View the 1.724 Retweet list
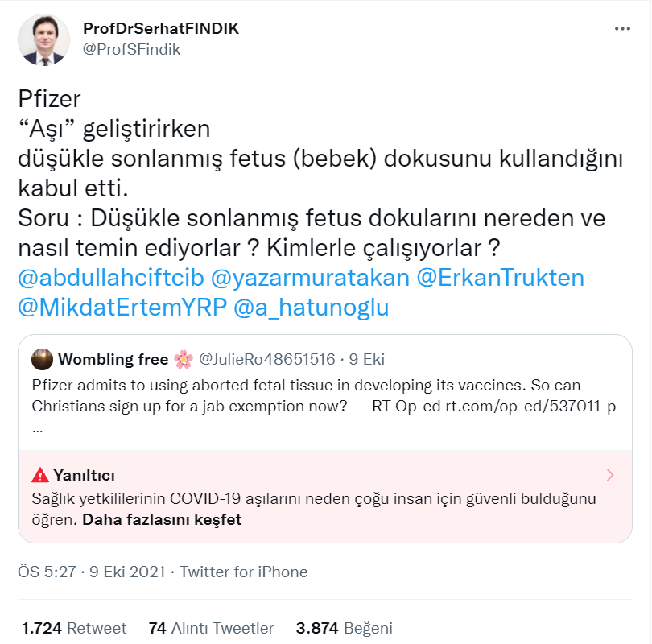Image resolution: width=652 pixels, height=644 pixels. 74,628
